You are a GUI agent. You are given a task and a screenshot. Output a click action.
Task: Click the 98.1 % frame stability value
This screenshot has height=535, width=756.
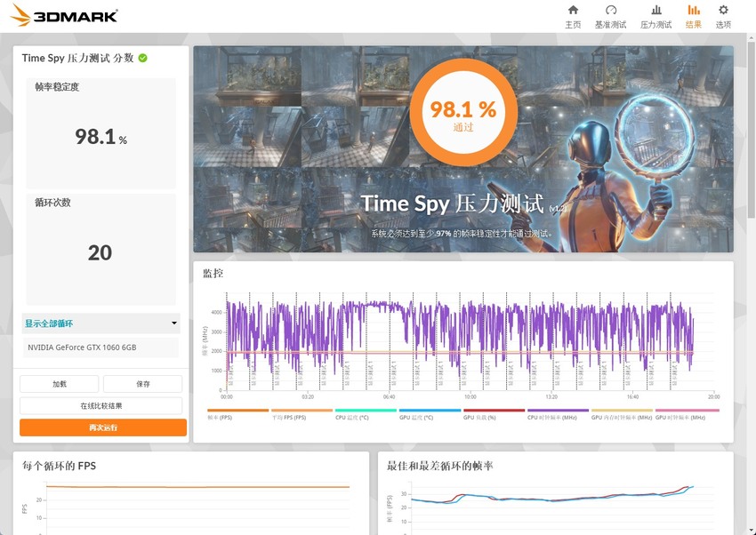pos(101,137)
